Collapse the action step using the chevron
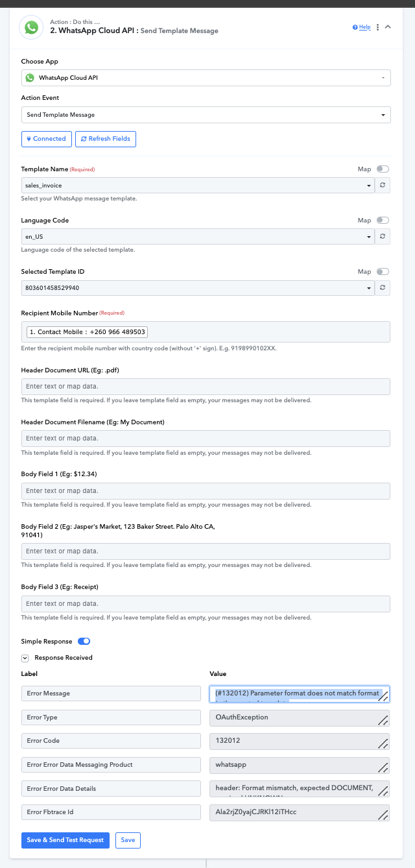Image resolution: width=415 pixels, height=868 pixels. click(388, 27)
